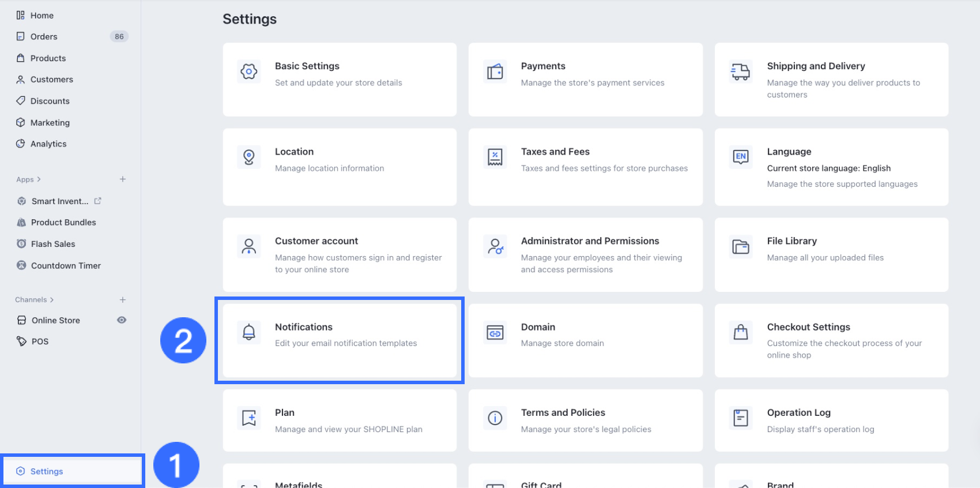Expand the Channels section chevron

52,300
